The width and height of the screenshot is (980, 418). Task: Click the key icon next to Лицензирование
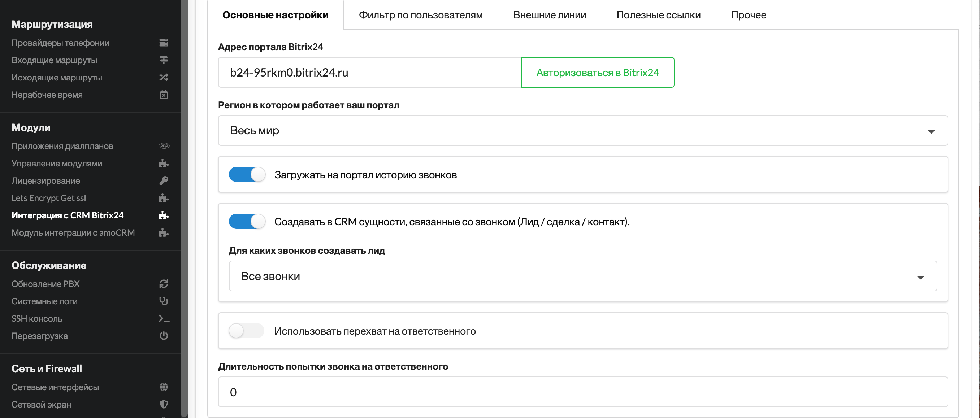tap(164, 180)
